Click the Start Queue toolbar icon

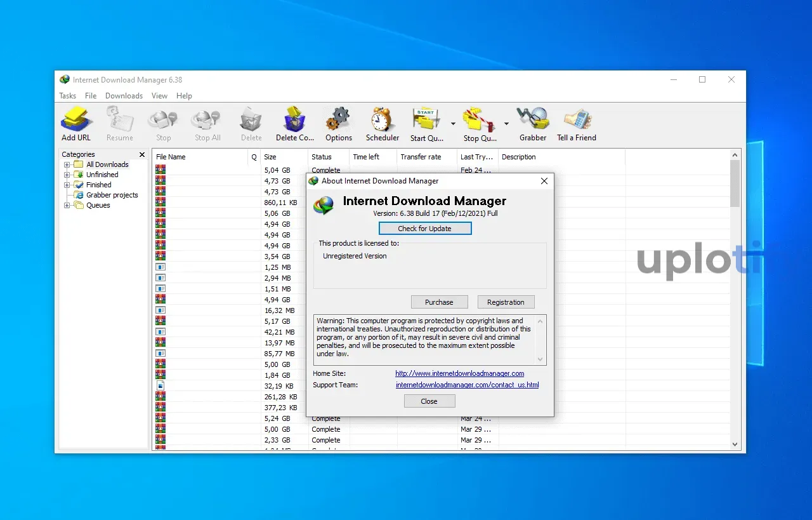click(x=426, y=120)
